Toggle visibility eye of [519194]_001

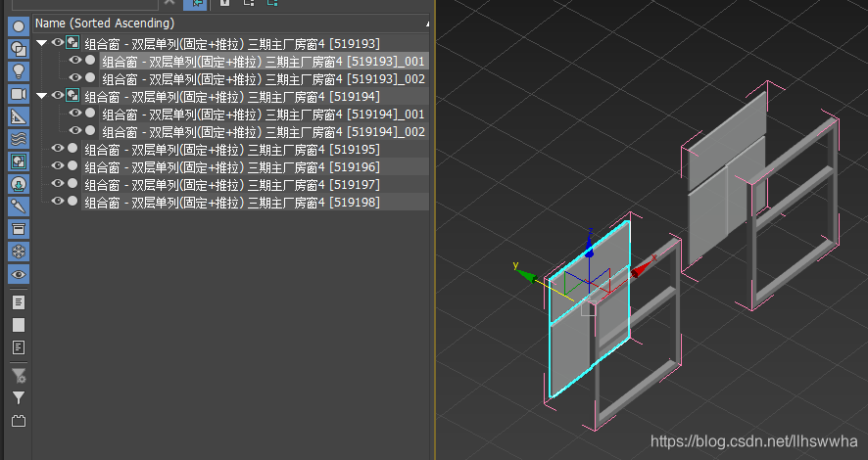[x=75, y=113]
